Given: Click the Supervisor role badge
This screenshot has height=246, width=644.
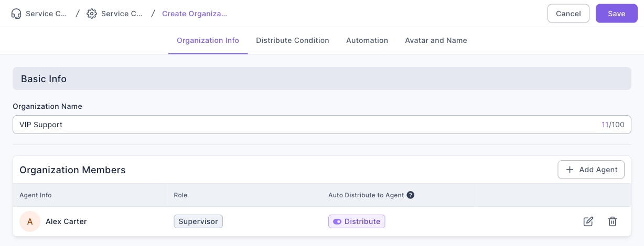Looking at the screenshot, I should click(198, 221).
